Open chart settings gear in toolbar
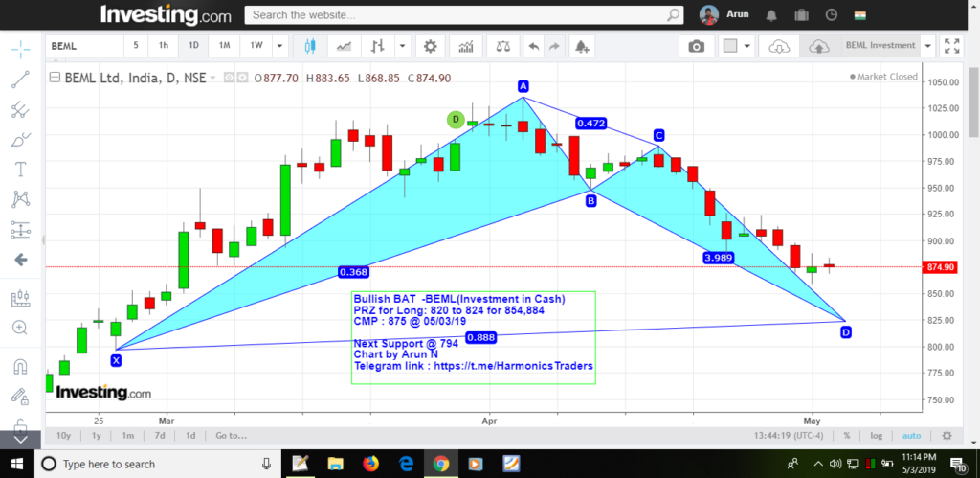 point(430,46)
